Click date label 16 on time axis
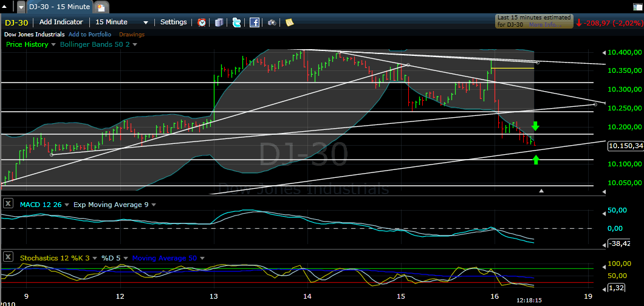 (495, 296)
